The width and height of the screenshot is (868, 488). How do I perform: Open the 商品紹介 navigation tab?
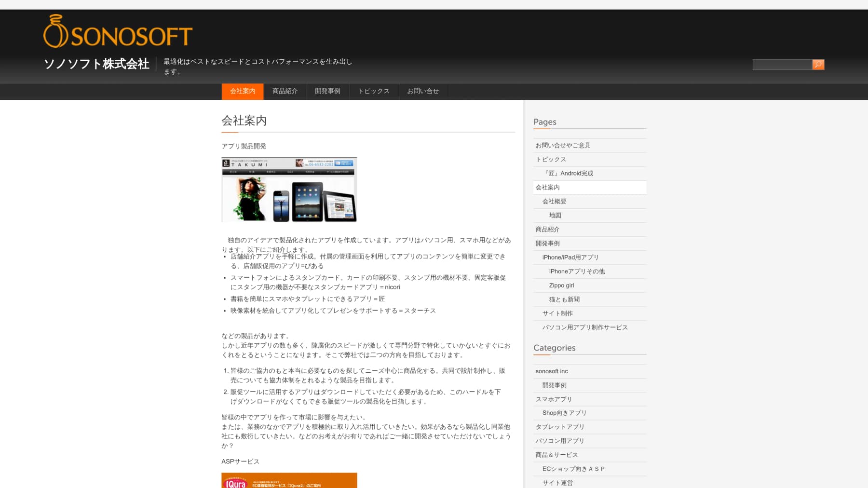285,91
